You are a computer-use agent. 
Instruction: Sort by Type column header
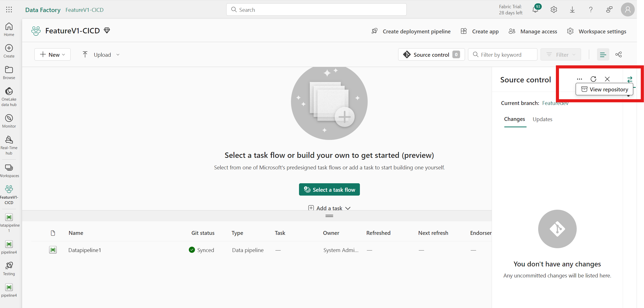click(x=237, y=233)
